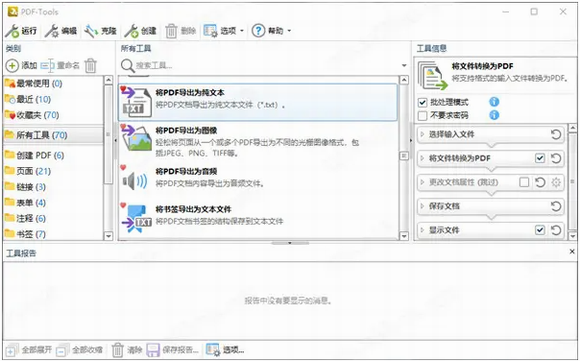Expand the 将文件转换为PDF step
This screenshot has height=361, width=580.
422,158
